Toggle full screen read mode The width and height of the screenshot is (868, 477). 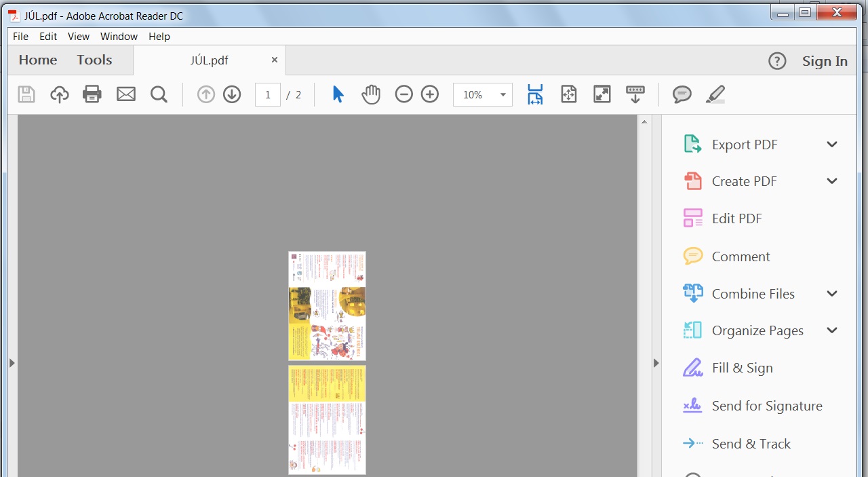tap(601, 94)
